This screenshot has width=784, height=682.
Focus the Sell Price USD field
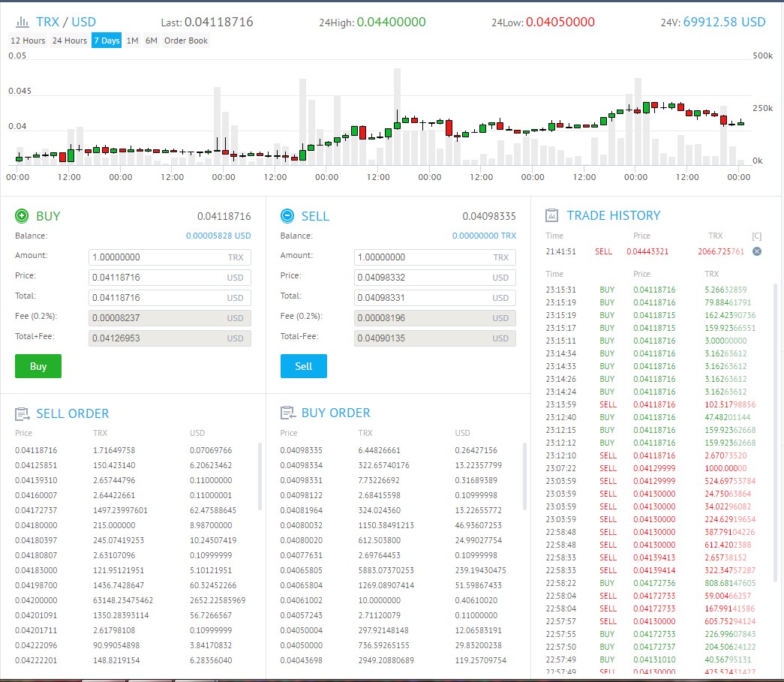434,278
